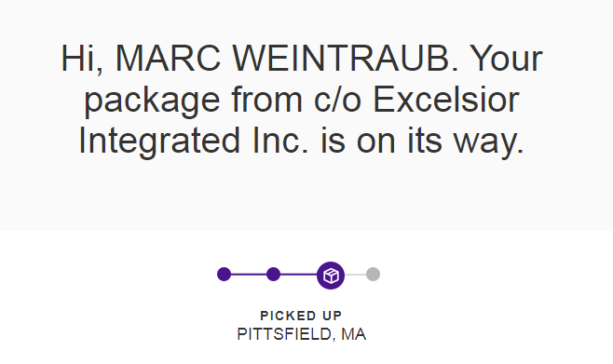Select the second purple tracker dot
This screenshot has height=364, width=613.
tap(273, 275)
